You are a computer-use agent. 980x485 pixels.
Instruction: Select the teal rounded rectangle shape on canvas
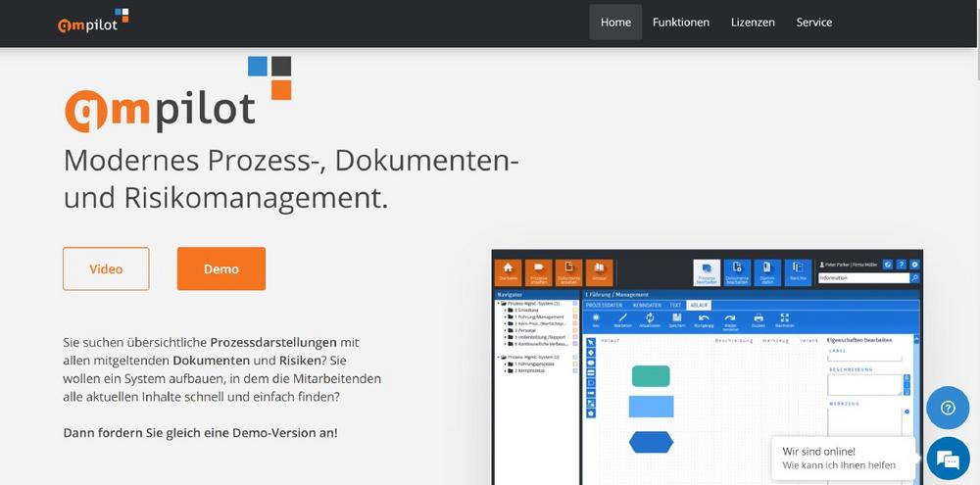coord(651,376)
